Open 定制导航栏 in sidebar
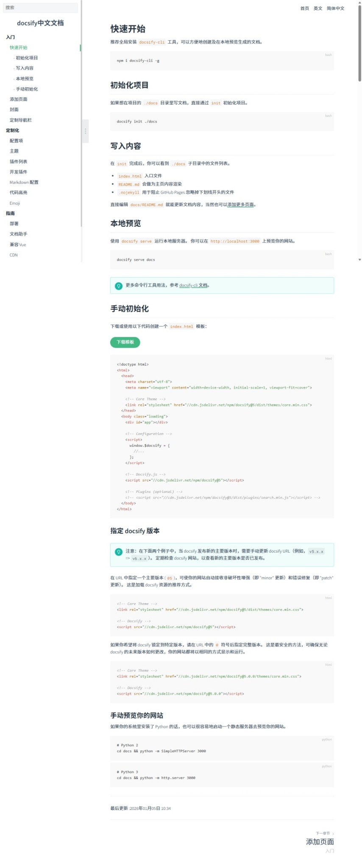 (x=21, y=120)
